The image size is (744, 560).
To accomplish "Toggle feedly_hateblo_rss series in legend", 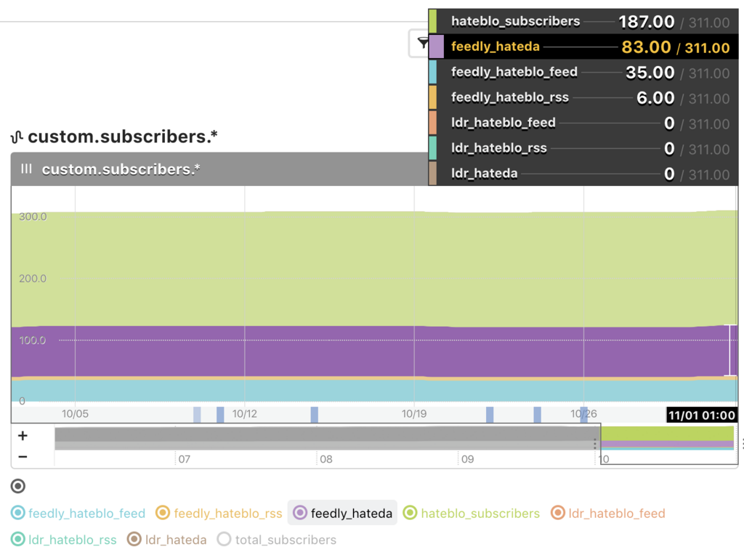I will point(219,513).
